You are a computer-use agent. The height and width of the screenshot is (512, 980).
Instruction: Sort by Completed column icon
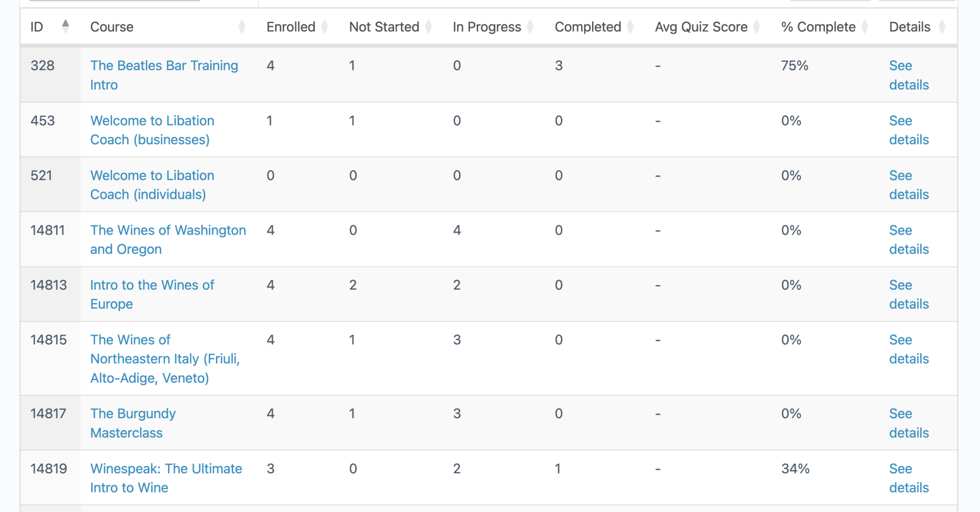click(x=630, y=27)
